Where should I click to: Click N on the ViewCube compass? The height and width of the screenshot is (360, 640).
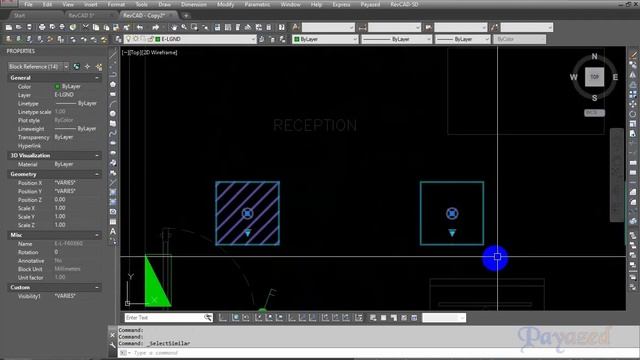coord(594,56)
